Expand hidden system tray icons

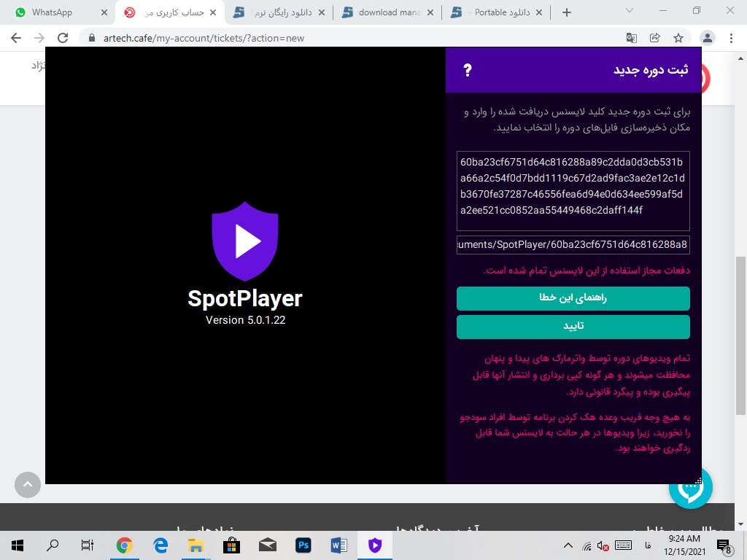(x=568, y=545)
